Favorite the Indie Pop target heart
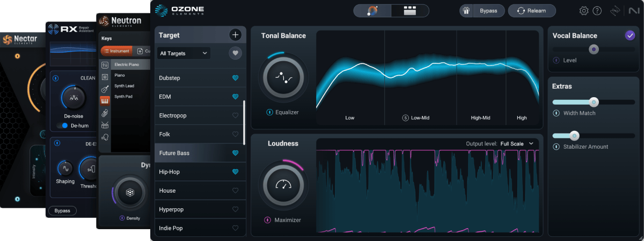This screenshot has width=644, height=241. pos(235,229)
